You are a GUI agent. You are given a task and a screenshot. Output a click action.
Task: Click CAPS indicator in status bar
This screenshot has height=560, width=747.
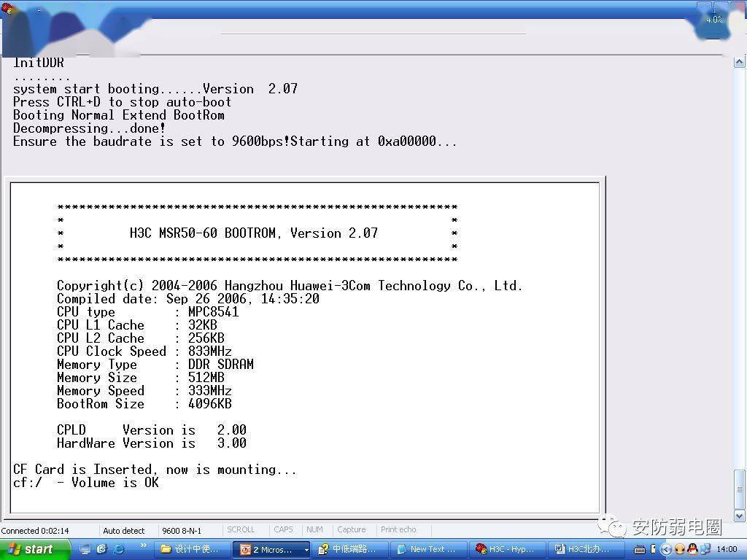click(284, 529)
